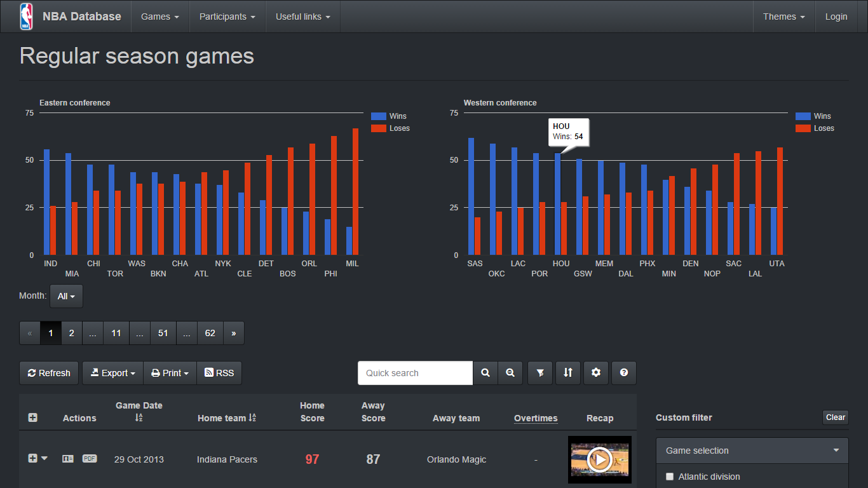Click the NBA logo in the navbar
The width and height of the screenshot is (868, 488).
tap(26, 17)
